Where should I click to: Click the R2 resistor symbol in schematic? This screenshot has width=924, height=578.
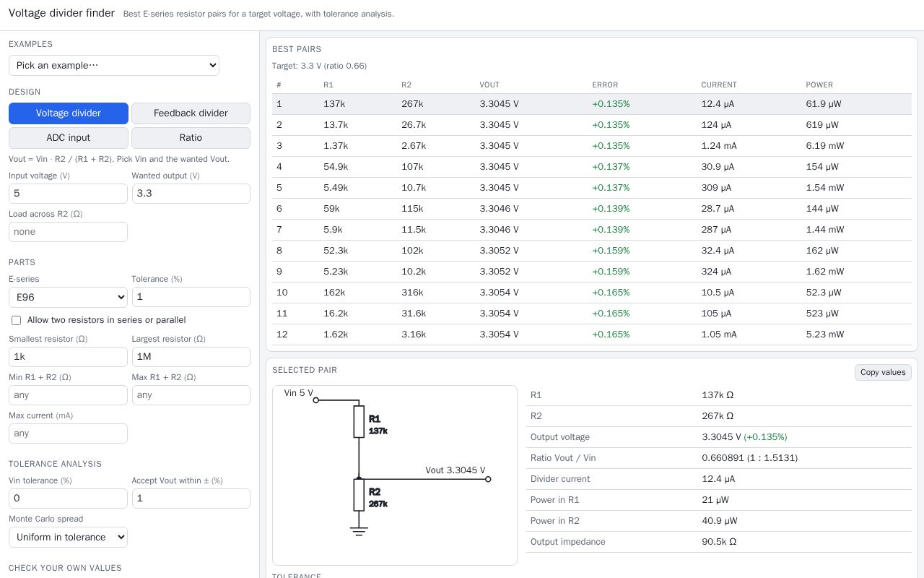click(x=359, y=494)
